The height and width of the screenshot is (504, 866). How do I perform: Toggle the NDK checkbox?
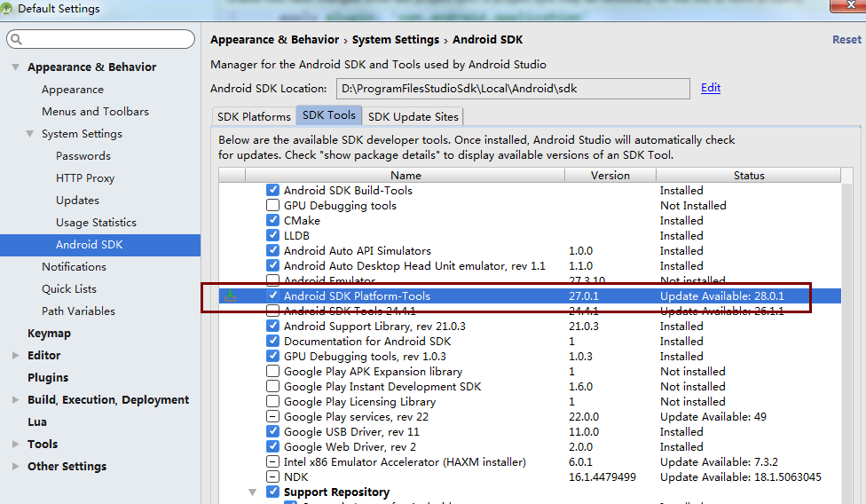click(272, 476)
